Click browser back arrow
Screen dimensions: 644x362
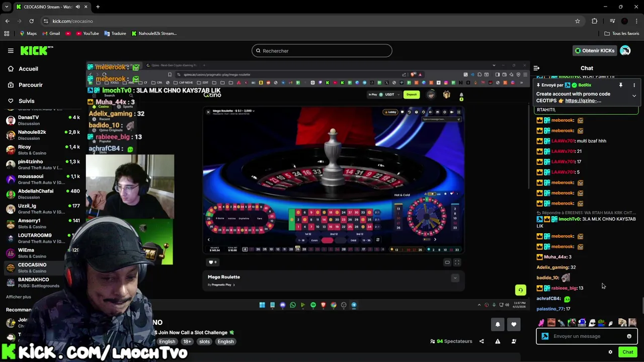(x=7, y=21)
